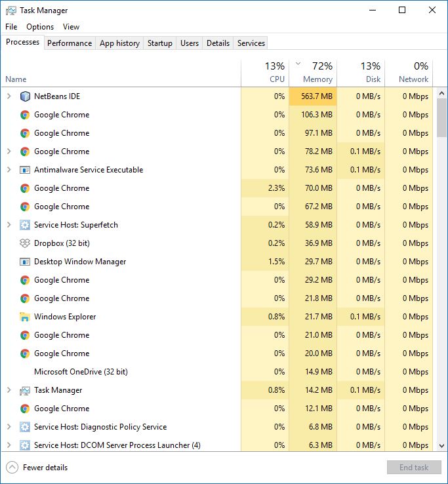Sort processes by the CPU column header
Viewport: 448px width, 484px height.
(x=265, y=72)
